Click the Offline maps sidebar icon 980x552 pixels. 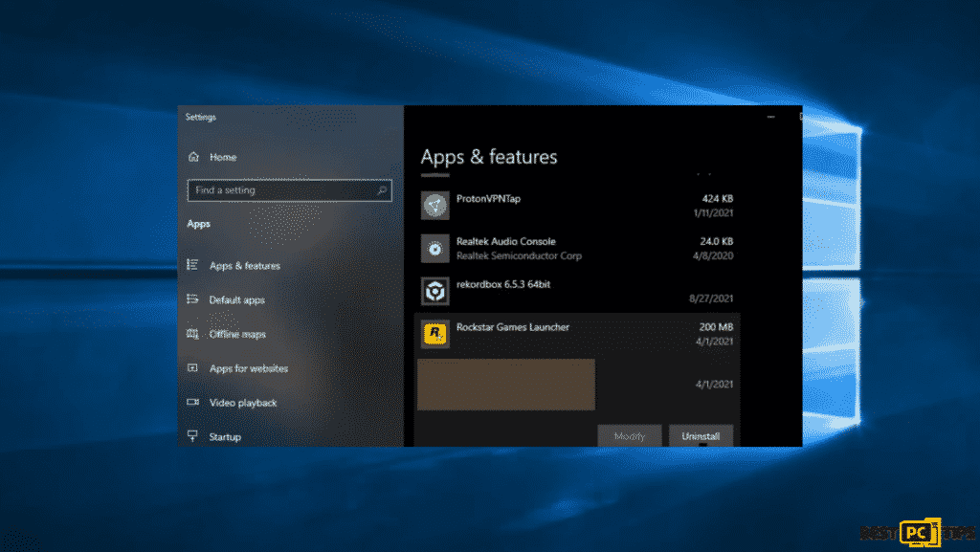192,334
